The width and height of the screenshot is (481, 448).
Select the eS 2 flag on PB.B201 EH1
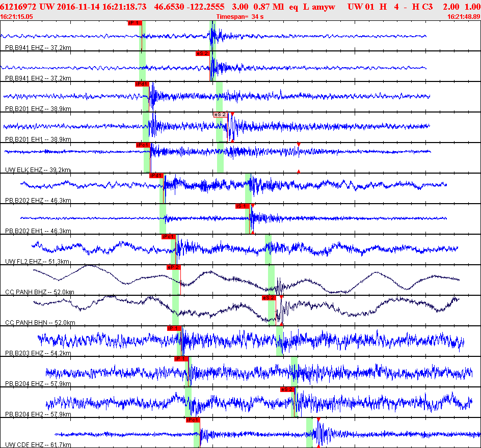coord(220,115)
